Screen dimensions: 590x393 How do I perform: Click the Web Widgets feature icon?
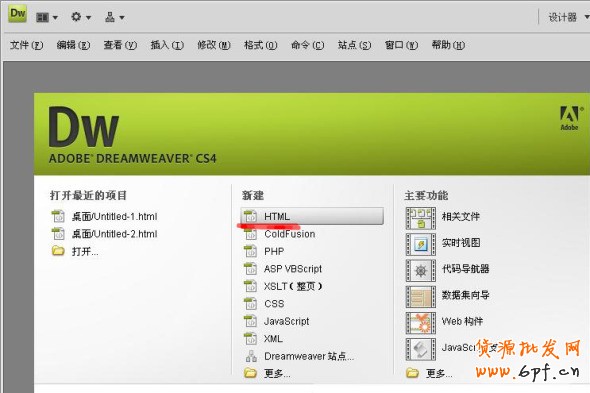point(421,323)
